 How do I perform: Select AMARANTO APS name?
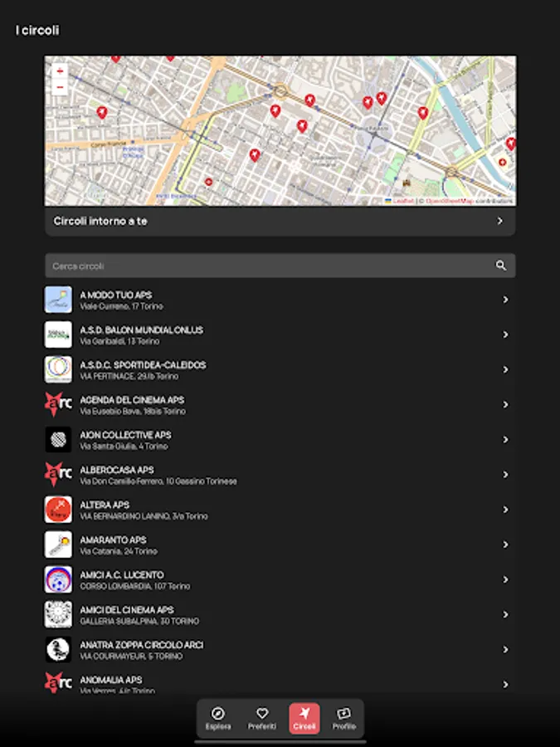[x=113, y=539]
